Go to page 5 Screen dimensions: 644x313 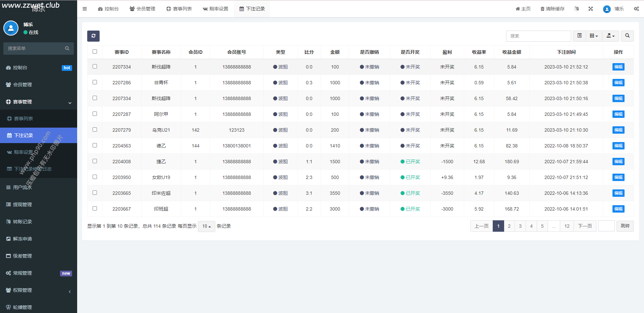542,226
